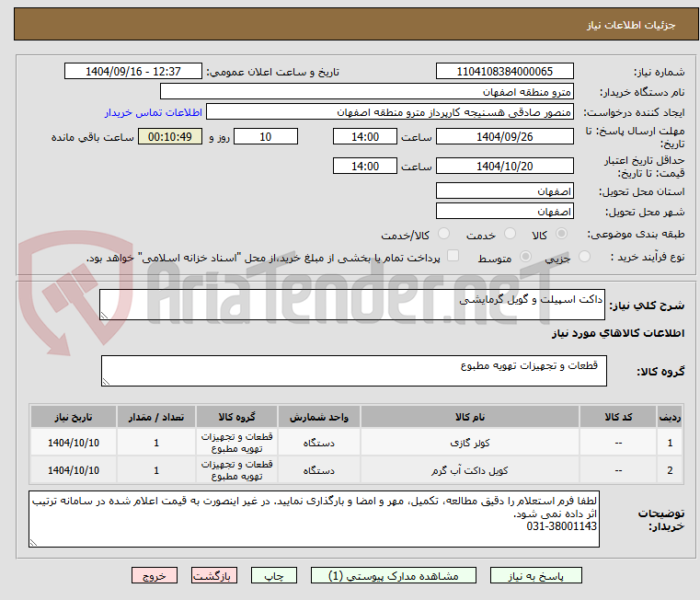Click the تاریخ نیاز column header
Image resolution: width=700 pixels, height=600 pixels.
[x=74, y=417]
